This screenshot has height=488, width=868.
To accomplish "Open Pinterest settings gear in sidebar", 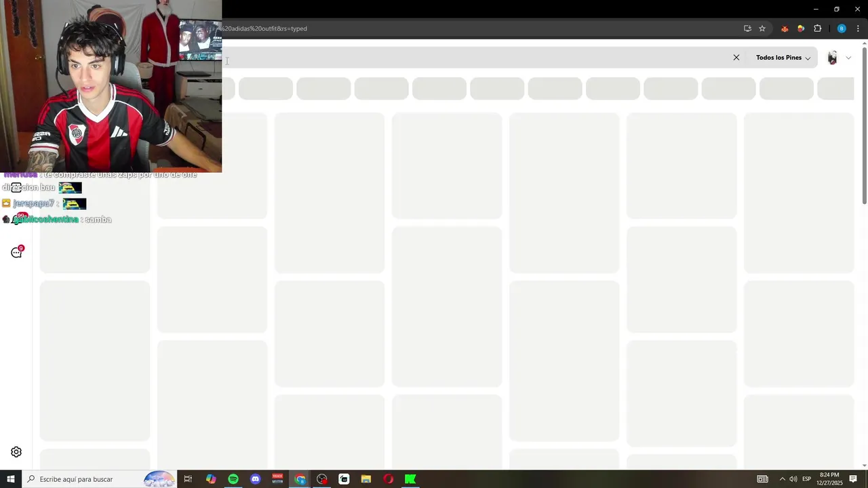I will 16,452.
